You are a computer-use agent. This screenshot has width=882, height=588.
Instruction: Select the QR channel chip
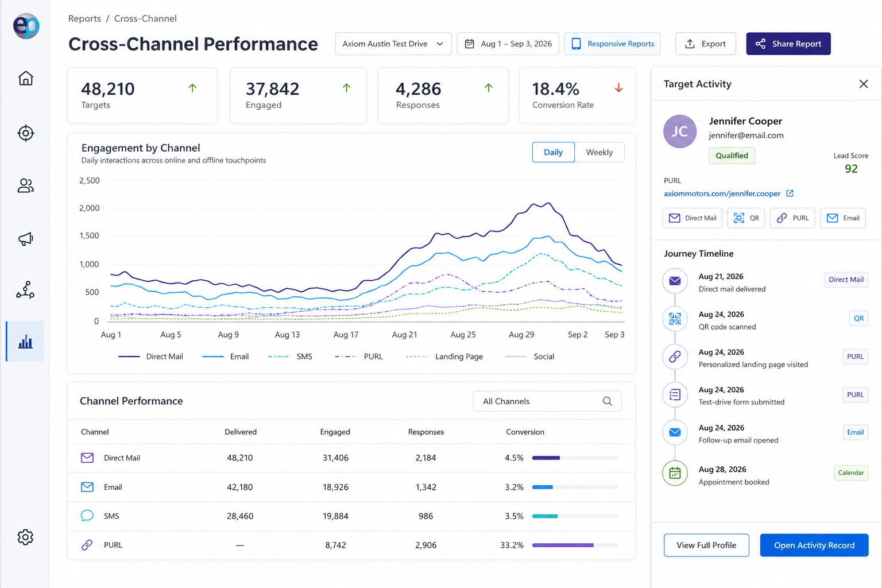click(x=746, y=218)
